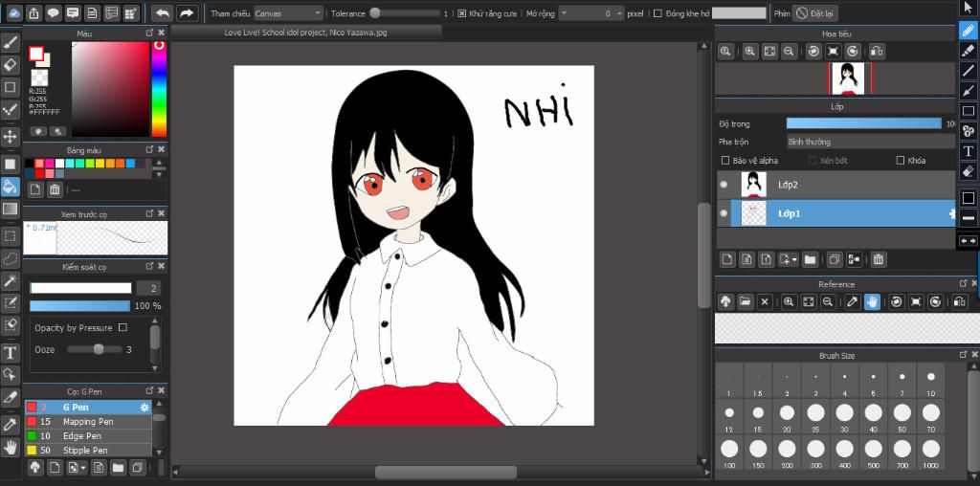This screenshot has width=980, height=486.
Task: Hide the Lớp1 layer visibility
Action: pos(724,213)
